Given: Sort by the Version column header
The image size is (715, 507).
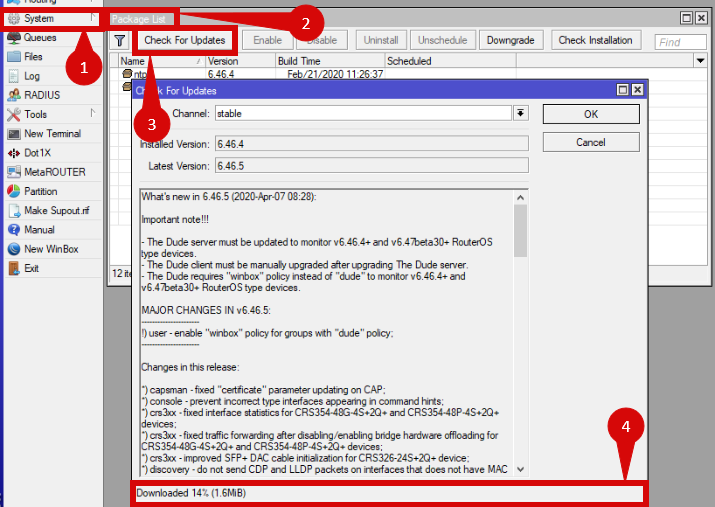Looking at the screenshot, I should pyautogui.click(x=241, y=61).
